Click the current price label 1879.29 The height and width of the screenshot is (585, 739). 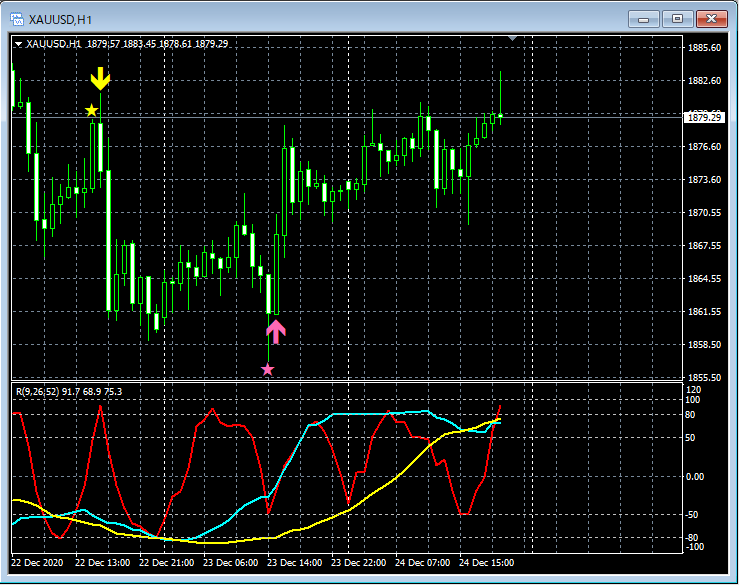coord(703,118)
